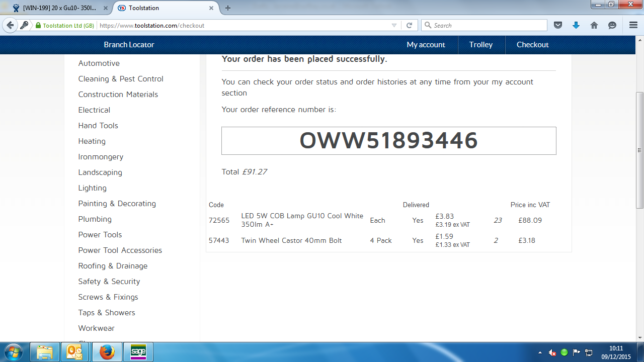644x362 pixels.
Task: Select the Plumbing category
Action: point(95,219)
